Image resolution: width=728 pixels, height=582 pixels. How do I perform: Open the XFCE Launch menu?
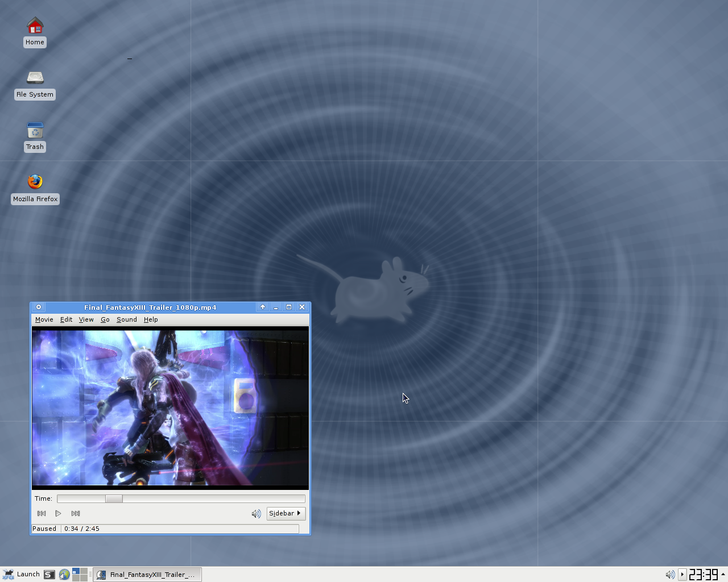(21, 575)
